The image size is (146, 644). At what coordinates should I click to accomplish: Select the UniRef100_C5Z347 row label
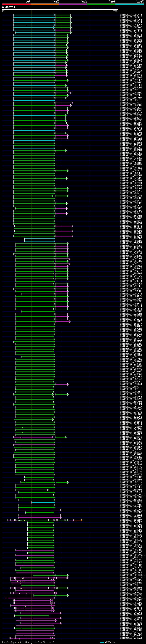[131, 379]
